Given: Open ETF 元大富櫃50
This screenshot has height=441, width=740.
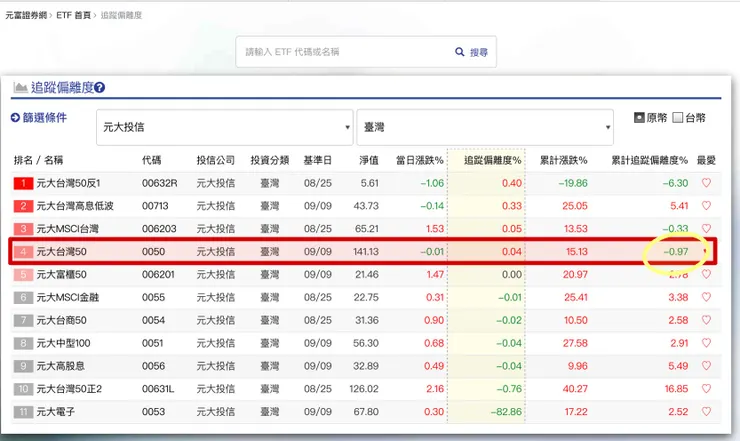Looking at the screenshot, I should point(61,274).
